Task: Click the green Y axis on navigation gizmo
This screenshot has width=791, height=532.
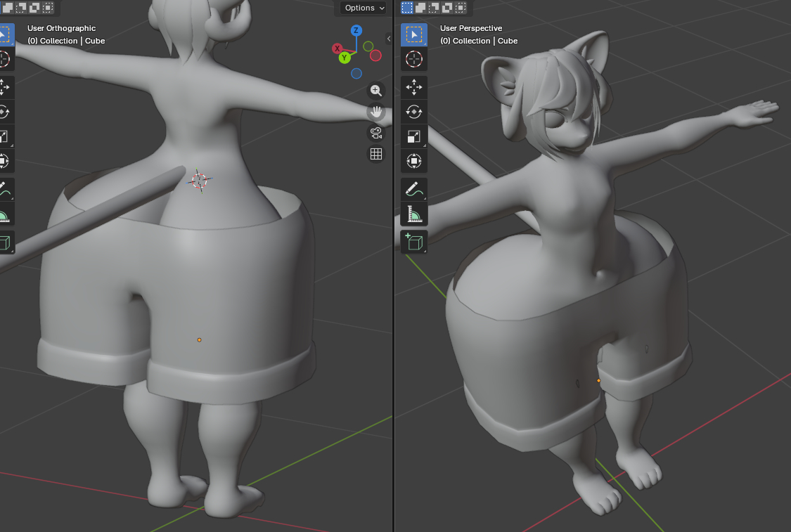Action: (345, 58)
